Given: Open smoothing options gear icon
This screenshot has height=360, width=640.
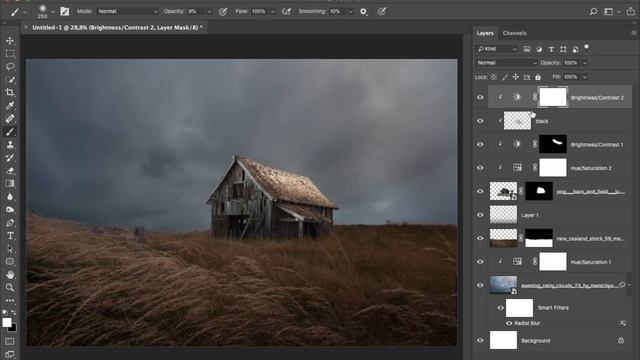Looking at the screenshot, I should [363, 11].
